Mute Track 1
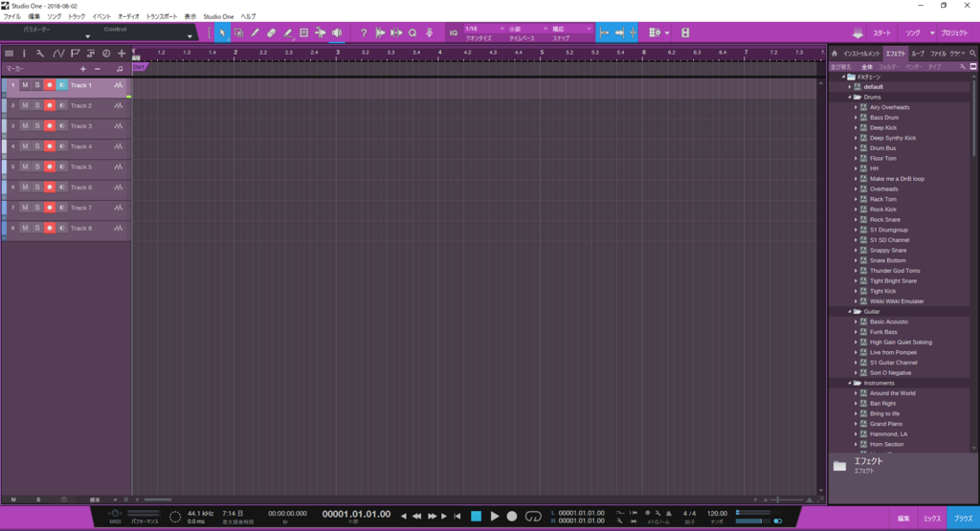Image resolution: width=980 pixels, height=531 pixels. click(x=25, y=85)
